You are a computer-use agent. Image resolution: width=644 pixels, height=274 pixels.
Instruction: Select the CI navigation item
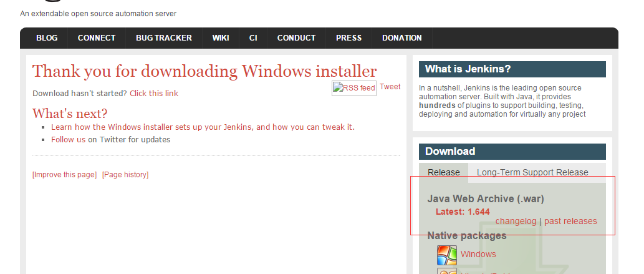(253, 38)
